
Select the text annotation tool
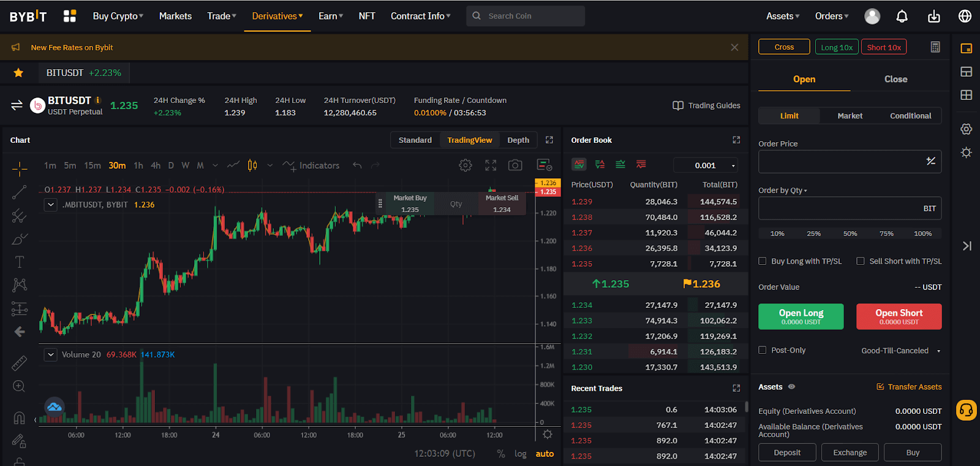coord(20,262)
